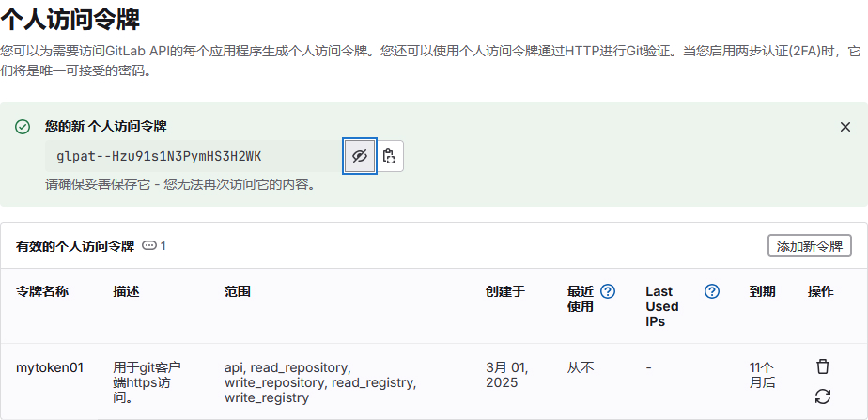868x420 pixels.
Task: Select the mytoken01 token name
Action: tap(50, 367)
